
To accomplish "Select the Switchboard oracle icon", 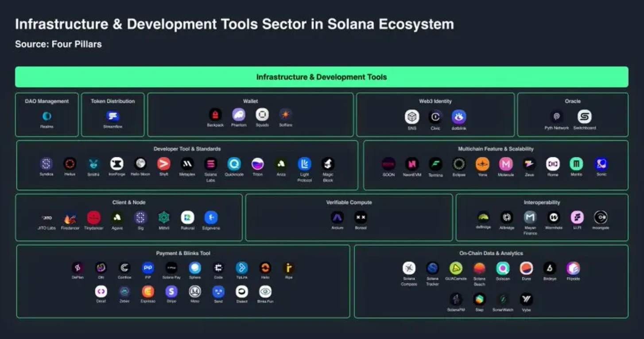I will tap(585, 117).
